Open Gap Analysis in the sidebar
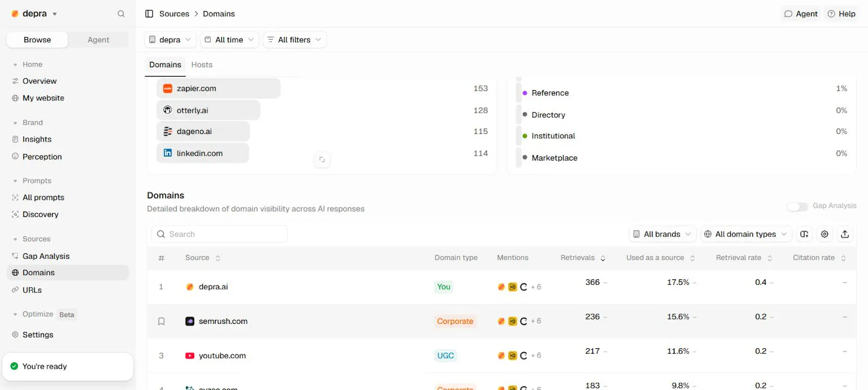The width and height of the screenshot is (868, 390). (46, 256)
